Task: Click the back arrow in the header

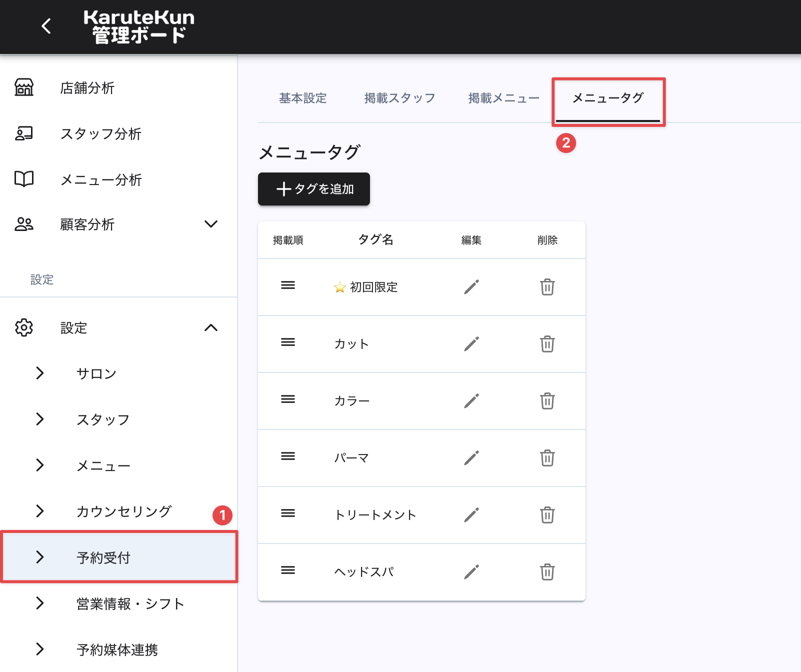Action: pyautogui.click(x=46, y=26)
